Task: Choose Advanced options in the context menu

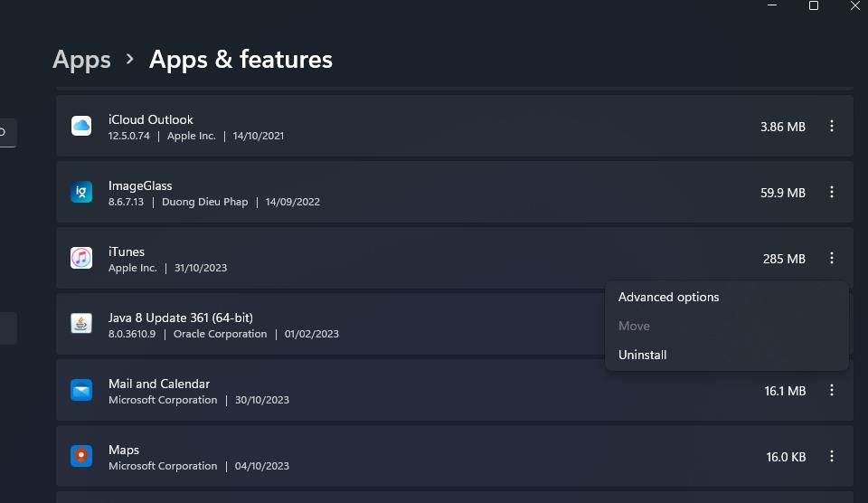Action: pyautogui.click(x=669, y=298)
